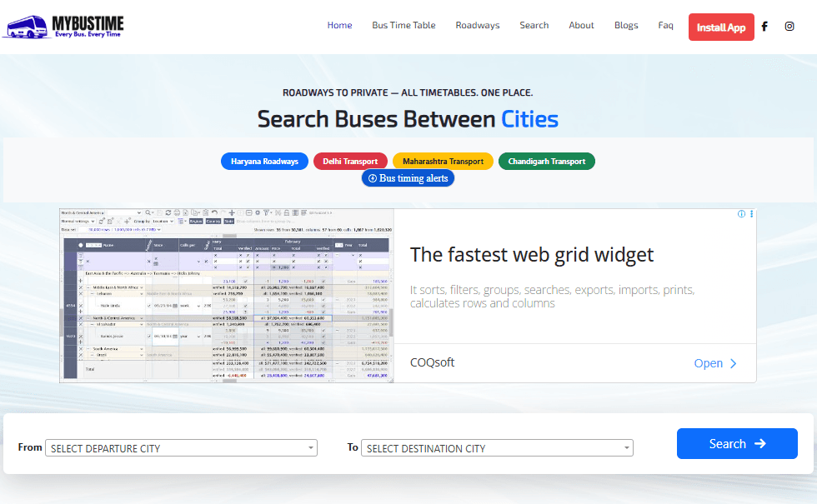Click the info icon on the grid widget ad
The height and width of the screenshot is (504, 817).
point(741,214)
